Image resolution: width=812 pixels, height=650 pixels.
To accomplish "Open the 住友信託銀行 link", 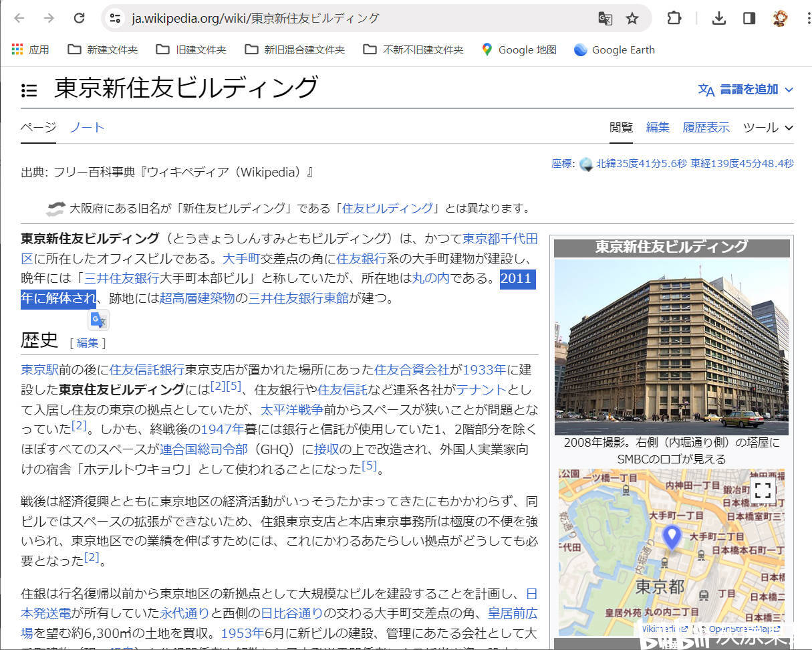I will [147, 370].
